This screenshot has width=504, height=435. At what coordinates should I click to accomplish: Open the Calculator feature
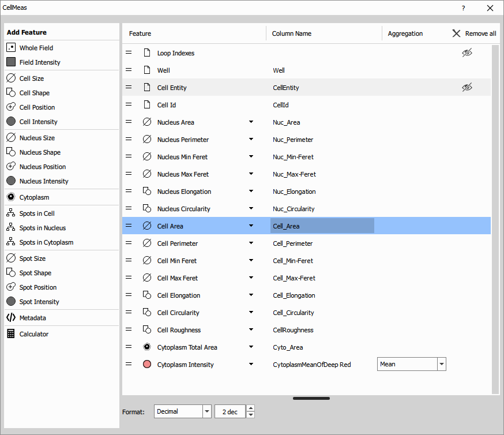[x=34, y=334]
